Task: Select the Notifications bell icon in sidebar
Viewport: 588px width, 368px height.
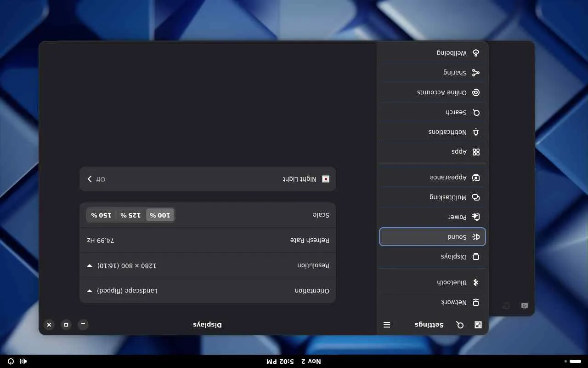Action: pos(476,132)
